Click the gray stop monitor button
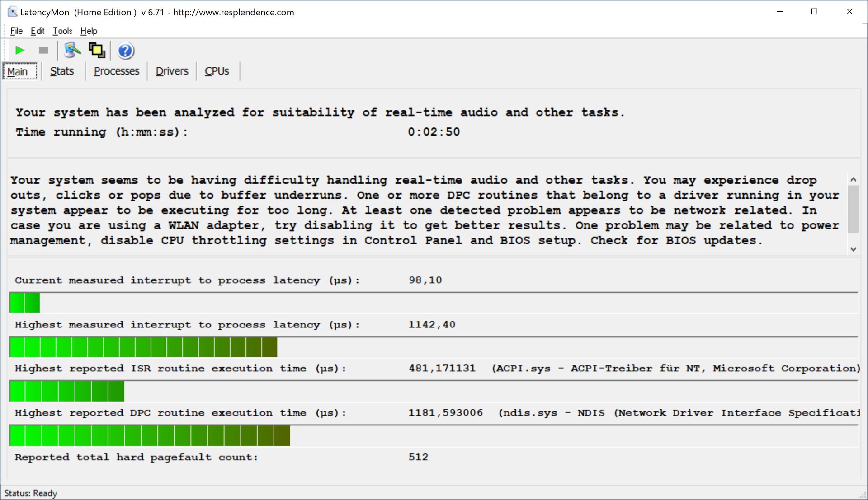This screenshot has height=500, width=868. [x=43, y=50]
